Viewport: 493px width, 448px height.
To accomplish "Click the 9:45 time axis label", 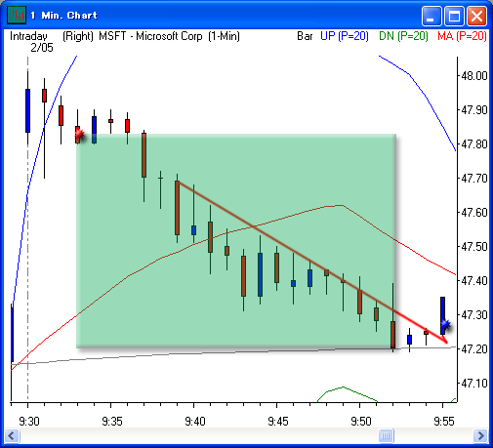I will (x=278, y=422).
